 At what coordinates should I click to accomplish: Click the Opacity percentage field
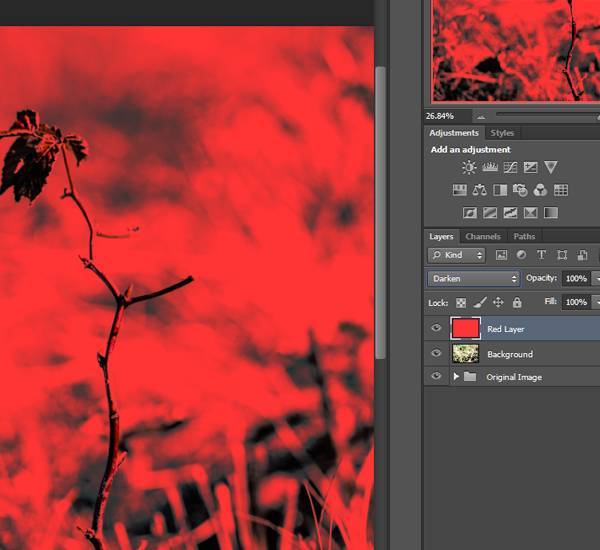point(575,279)
